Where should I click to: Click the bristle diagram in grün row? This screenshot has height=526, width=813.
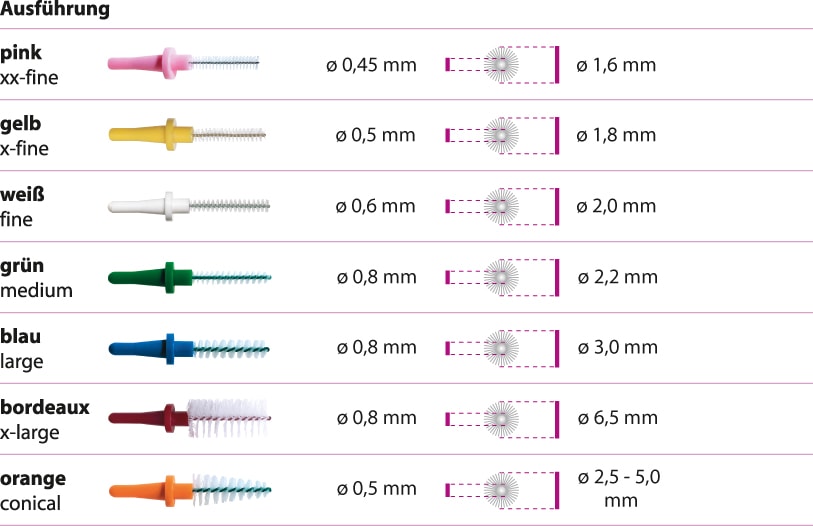pyautogui.click(x=502, y=278)
